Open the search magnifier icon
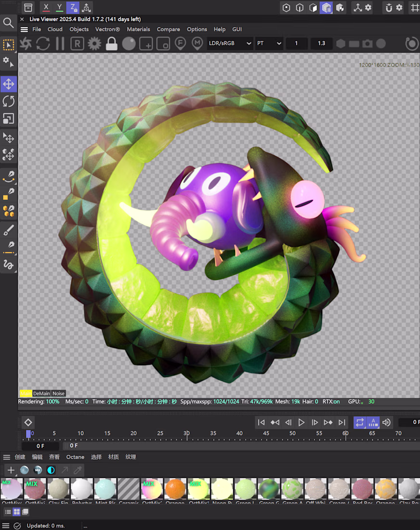This screenshot has height=530, width=420. coord(8,23)
